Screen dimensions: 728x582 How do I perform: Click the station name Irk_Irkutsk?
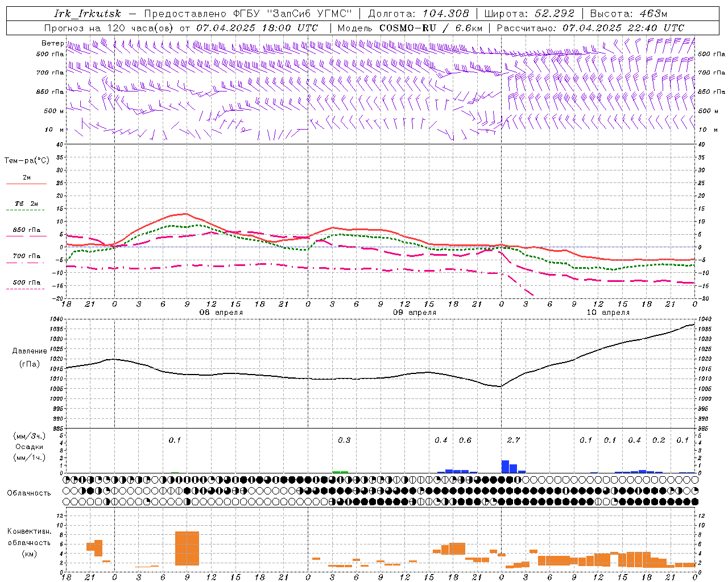pyautogui.click(x=88, y=14)
